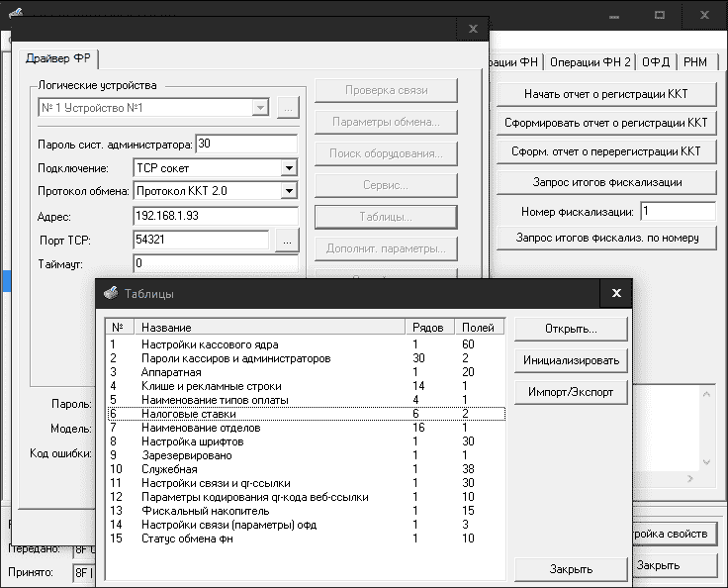
Task: Switch to the Операции ФН 2 tab
Action: pos(590,62)
